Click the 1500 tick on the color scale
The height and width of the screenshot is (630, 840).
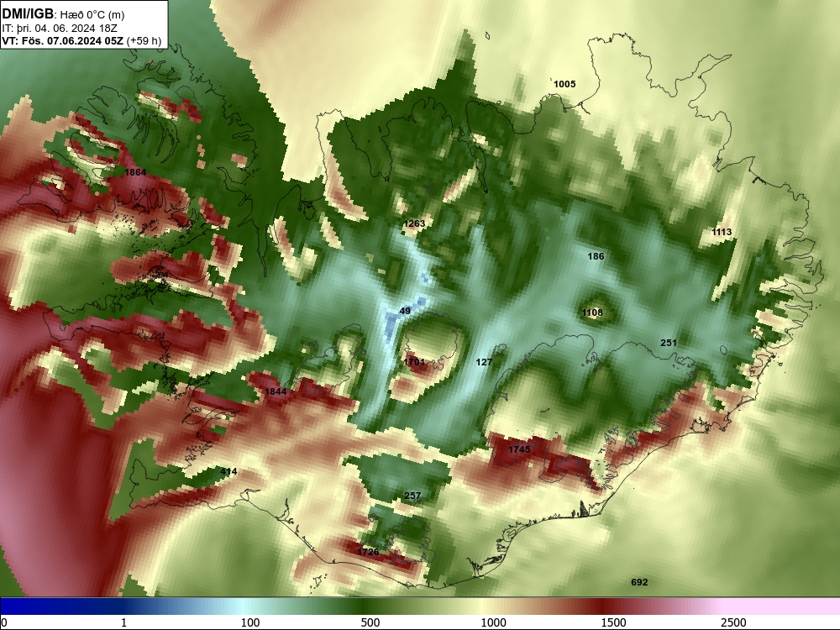pyautogui.click(x=613, y=622)
